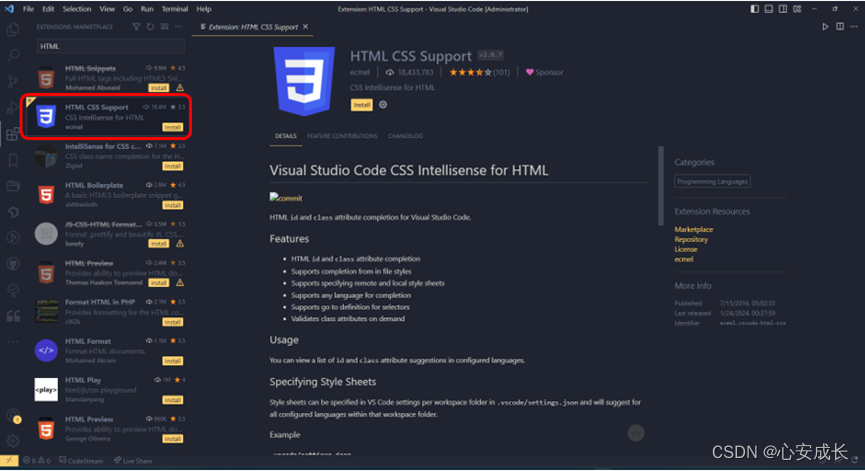Open the View menu

pos(107,9)
